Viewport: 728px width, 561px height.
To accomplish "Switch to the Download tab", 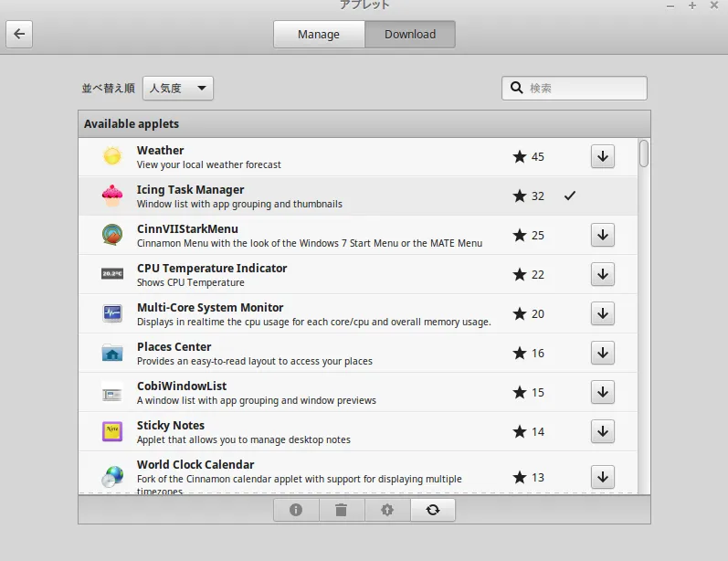I will pos(410,35).
